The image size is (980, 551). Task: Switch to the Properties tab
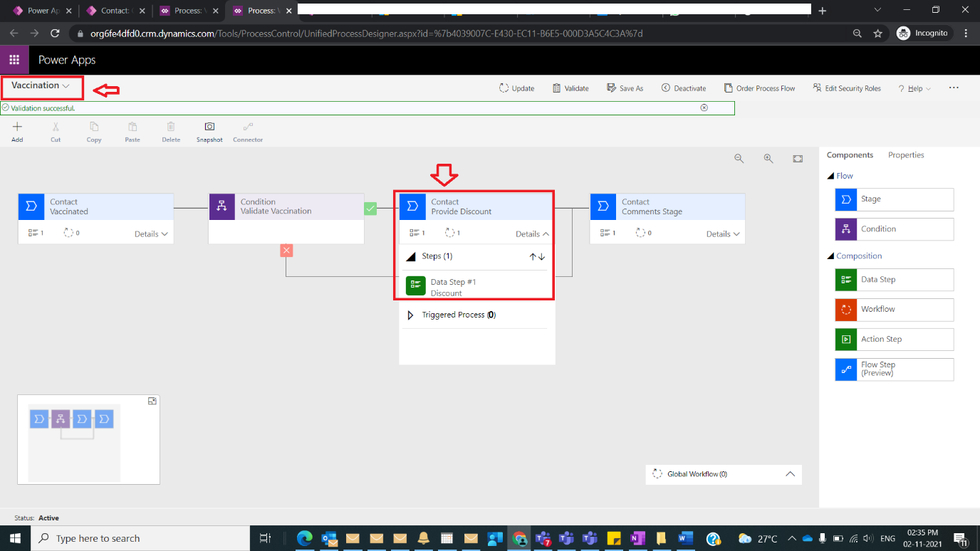tap(905, 154)
